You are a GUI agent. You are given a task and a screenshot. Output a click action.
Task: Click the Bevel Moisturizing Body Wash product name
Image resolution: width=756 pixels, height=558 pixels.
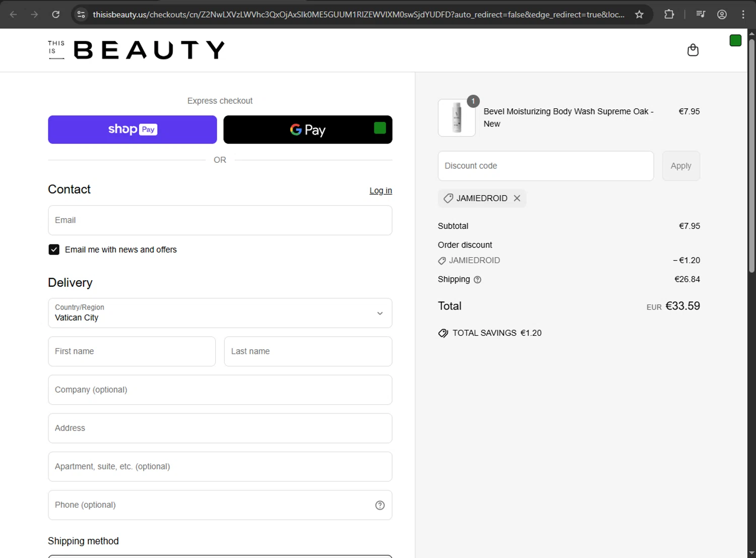point(569,117)
